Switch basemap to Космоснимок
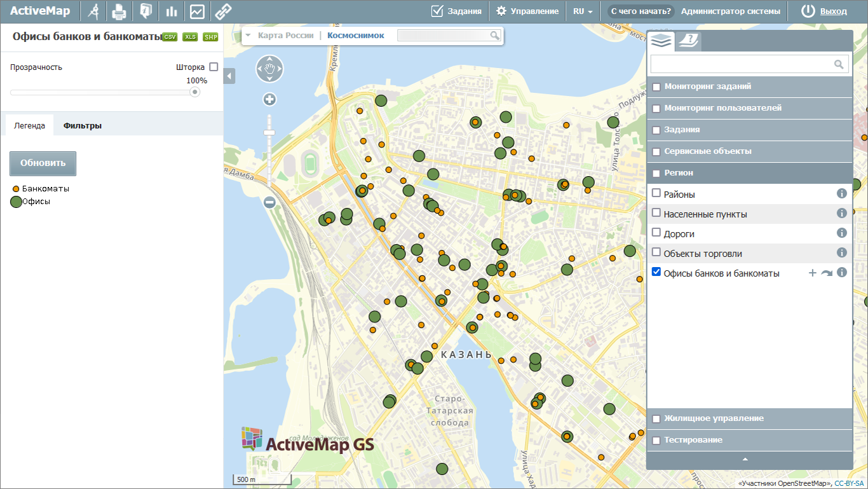This screenshot has height=489, width=868. [355, 36]
